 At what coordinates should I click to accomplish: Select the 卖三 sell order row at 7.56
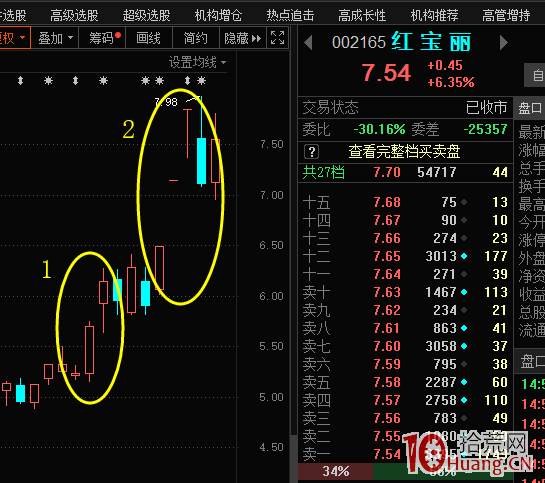[405, 418]
